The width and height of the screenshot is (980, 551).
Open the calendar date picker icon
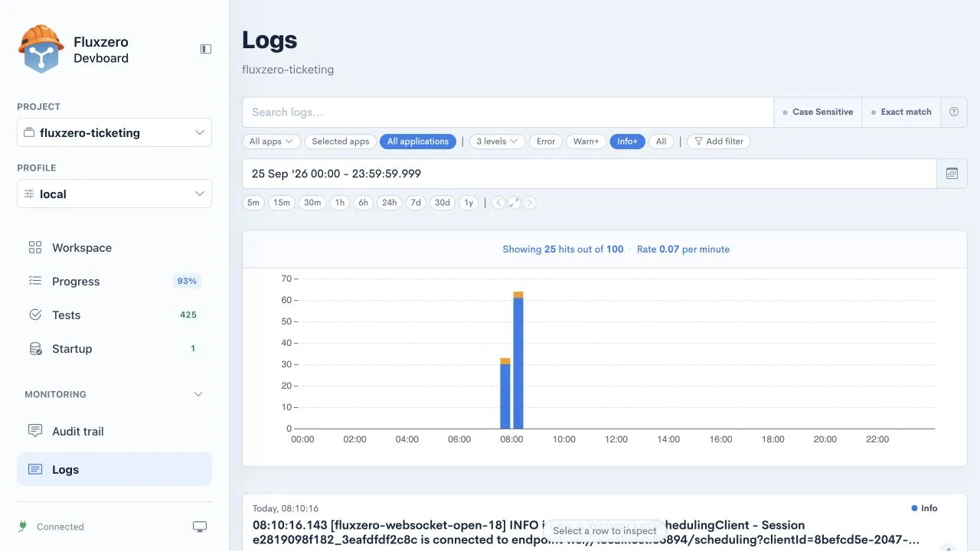(952, 174)
